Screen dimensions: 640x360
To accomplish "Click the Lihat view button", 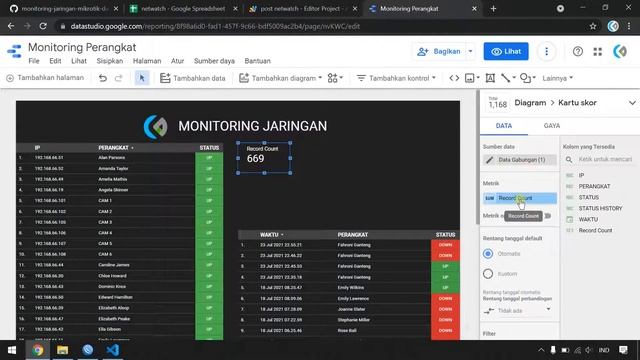I will (x=506, y=51).
